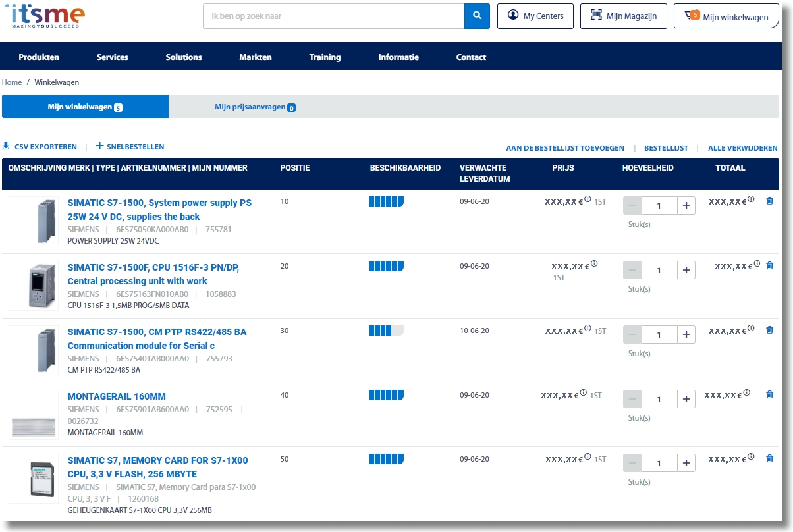
Task: Decrease quantity of CM PTP RS422/485 BA
Action: point(632,334)
